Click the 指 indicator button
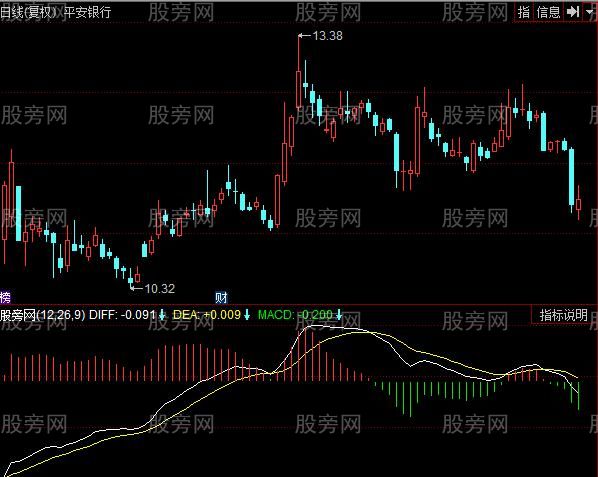Image resolution: width=598 pixels, height=477 pixels. tap(524, 12)
